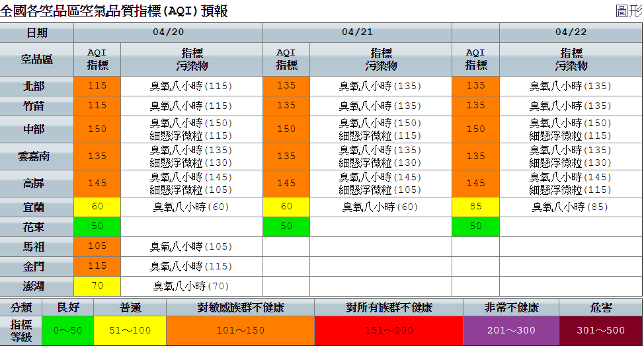This screenshot has width=644, height=348.
Task: Click the 雲嘉南 region row label
Action: tap(36, 157)
